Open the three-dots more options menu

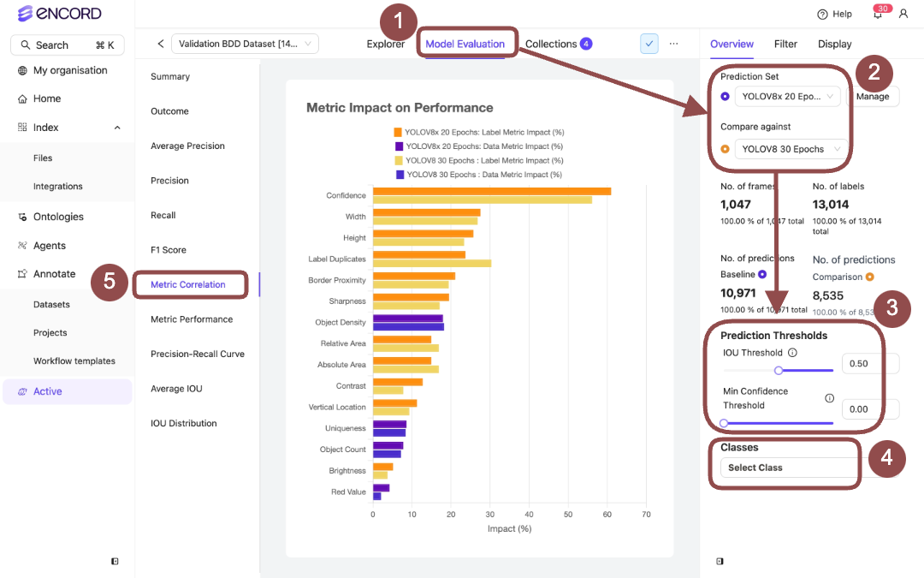click(x=673, y=44)
